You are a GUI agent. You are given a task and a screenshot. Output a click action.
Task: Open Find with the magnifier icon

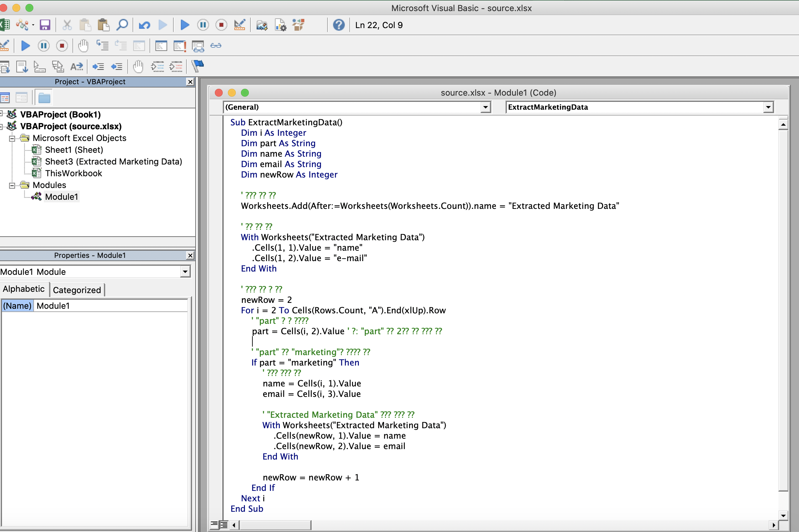coord(122,25)
